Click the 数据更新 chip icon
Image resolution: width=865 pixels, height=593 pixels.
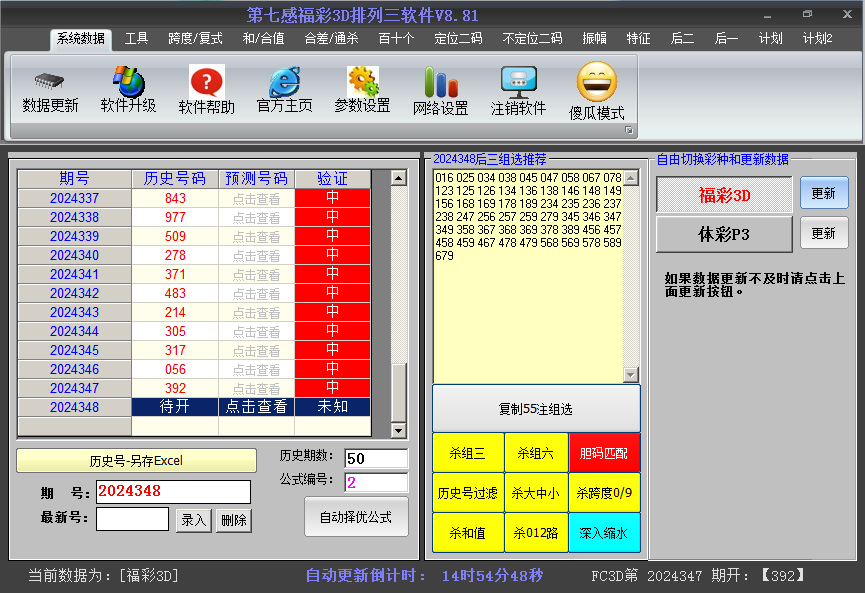(50, 81)
